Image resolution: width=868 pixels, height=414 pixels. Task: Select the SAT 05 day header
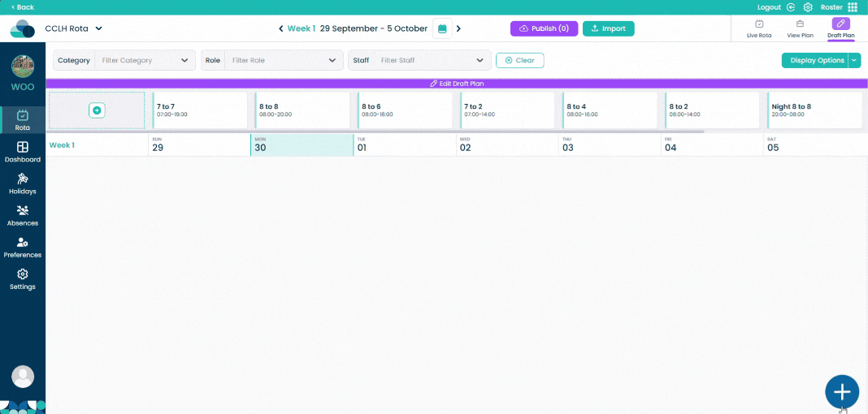(815, 144)
